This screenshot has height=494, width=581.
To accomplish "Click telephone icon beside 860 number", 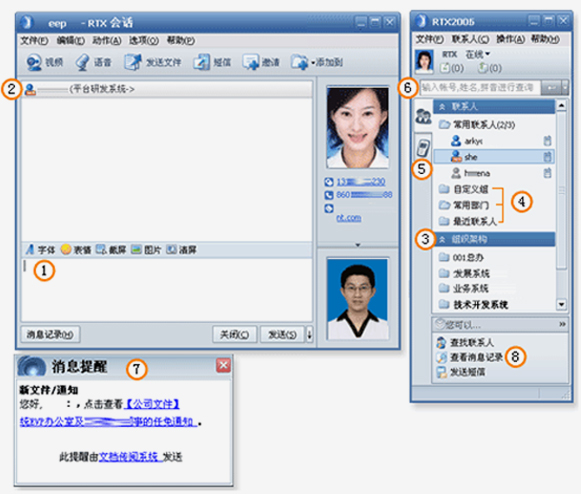I will tap(329, 195).
